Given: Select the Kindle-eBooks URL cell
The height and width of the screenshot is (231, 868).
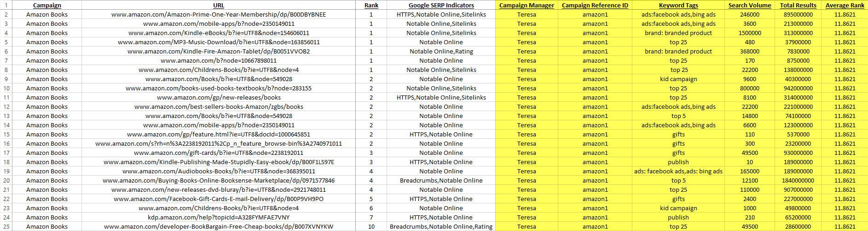Looking at the screenshot, I should pyautogui.click(x=219, y=33).
